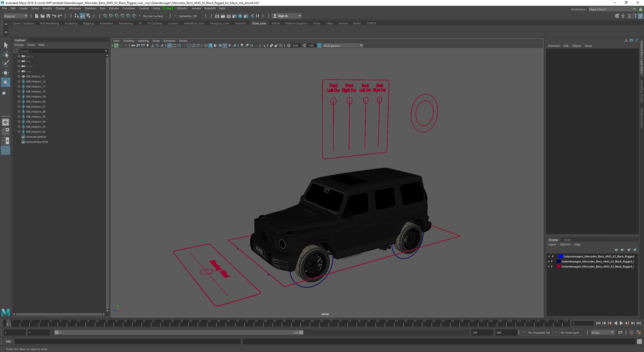
Task: Open the Render View window icon
Action: (217, 16)
